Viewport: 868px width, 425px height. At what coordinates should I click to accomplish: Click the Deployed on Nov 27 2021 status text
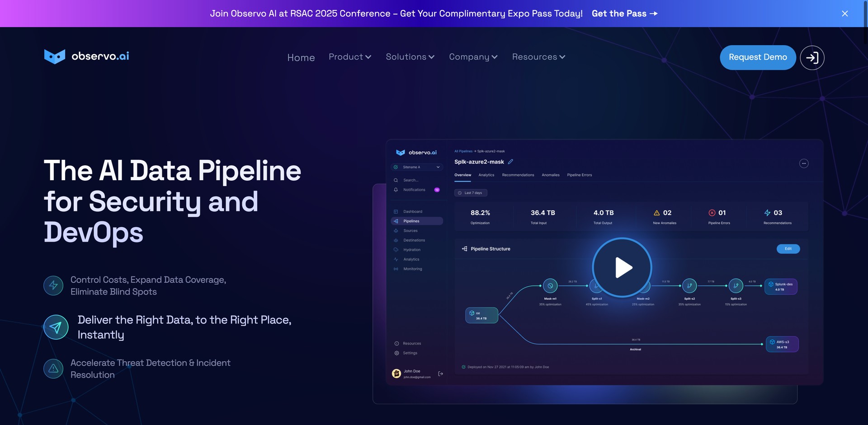pos(508,367)
